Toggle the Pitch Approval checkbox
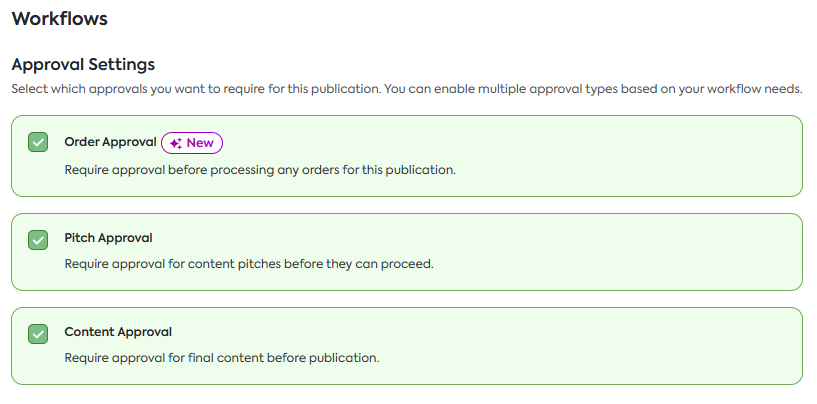Screen dimensions: 817x404 (38, 240)
